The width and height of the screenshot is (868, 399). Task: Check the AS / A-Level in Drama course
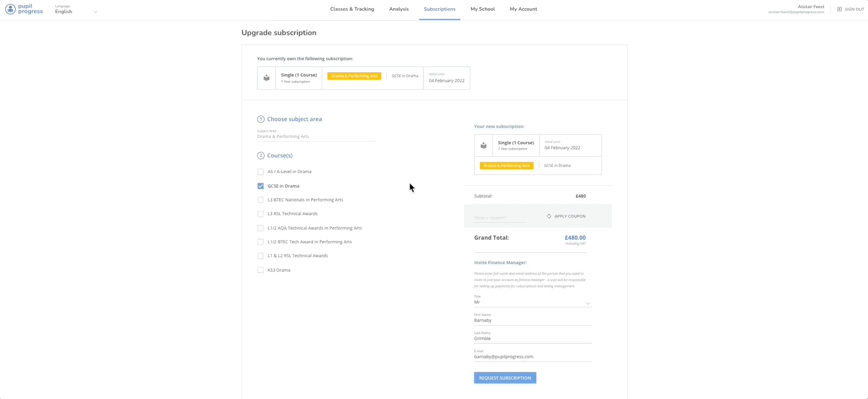click(260, 171)
